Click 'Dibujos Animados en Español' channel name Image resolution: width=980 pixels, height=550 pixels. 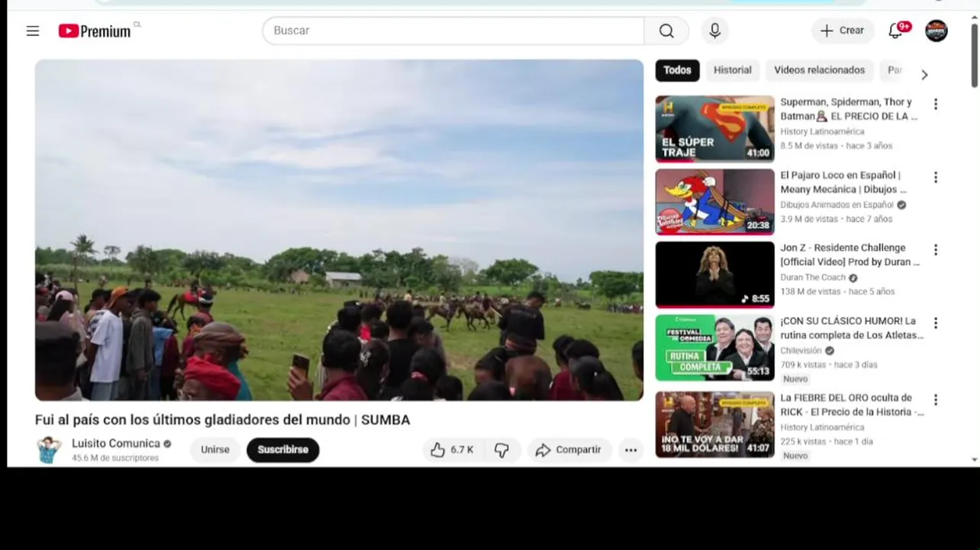[837, 205]
